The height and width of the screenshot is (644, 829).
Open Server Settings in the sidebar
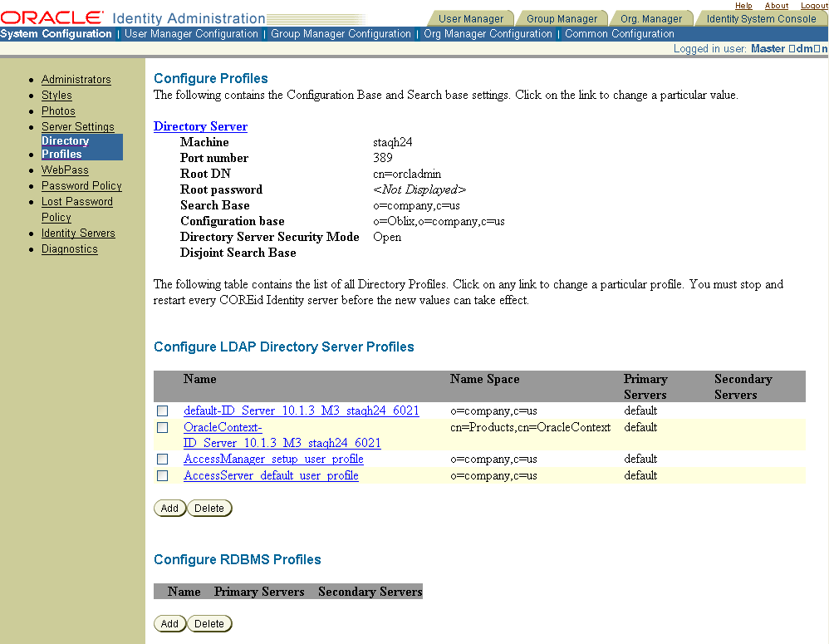coord(78,127)
